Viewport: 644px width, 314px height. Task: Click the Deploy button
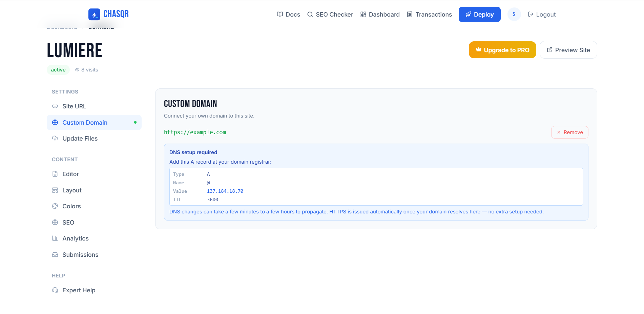tap(479, 14)
